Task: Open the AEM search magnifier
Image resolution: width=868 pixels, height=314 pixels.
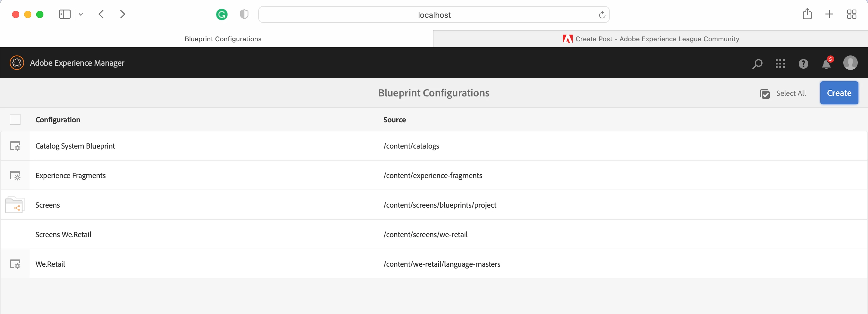Action: [757, 64]
